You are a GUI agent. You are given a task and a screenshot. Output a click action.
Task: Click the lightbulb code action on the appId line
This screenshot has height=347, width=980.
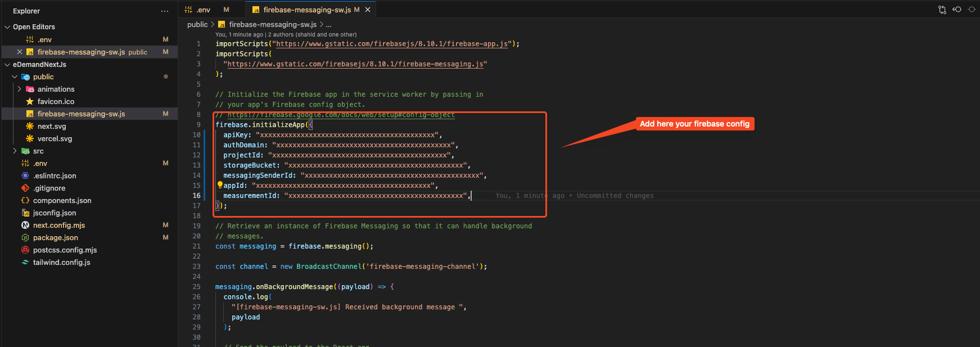coord(220,185)
